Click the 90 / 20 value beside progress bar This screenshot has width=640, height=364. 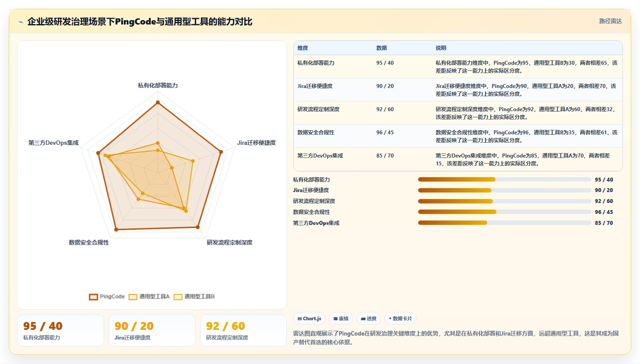(x=604, y=190)
